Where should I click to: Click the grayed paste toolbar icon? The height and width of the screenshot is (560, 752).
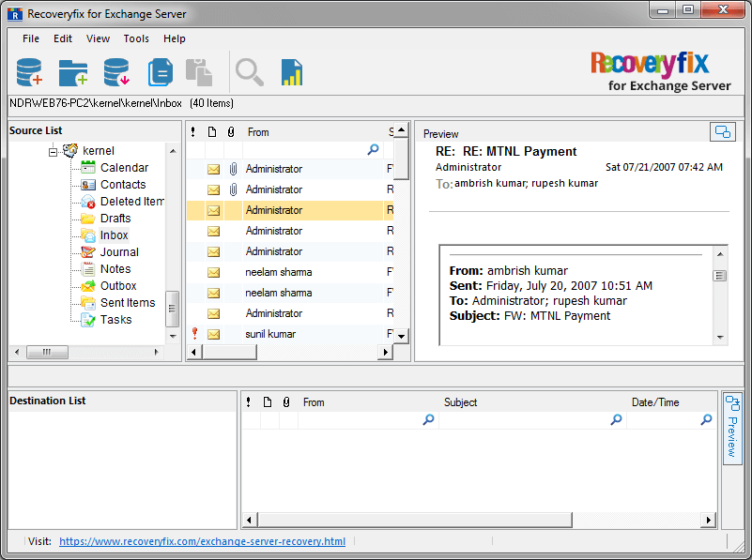(x=199, y=73)
